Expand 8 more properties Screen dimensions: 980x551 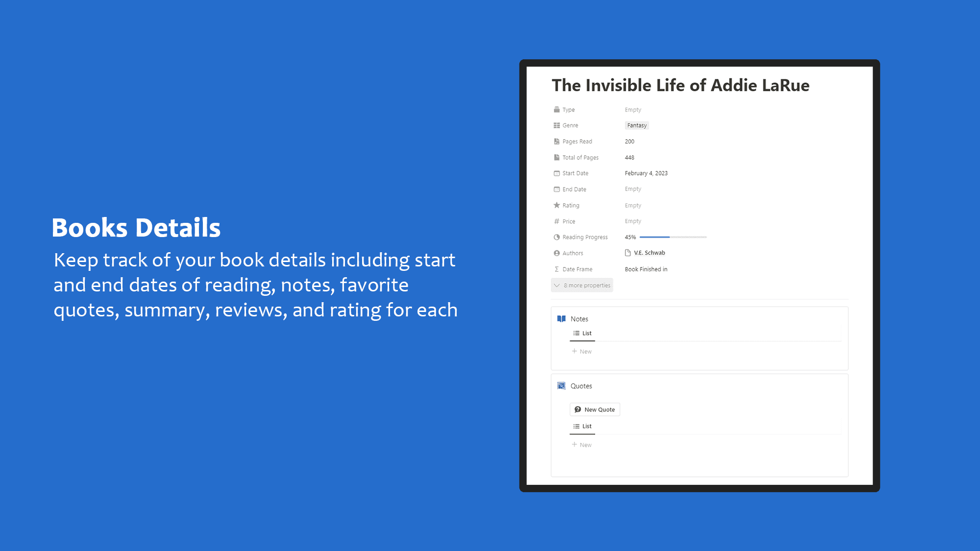[582, 286]
